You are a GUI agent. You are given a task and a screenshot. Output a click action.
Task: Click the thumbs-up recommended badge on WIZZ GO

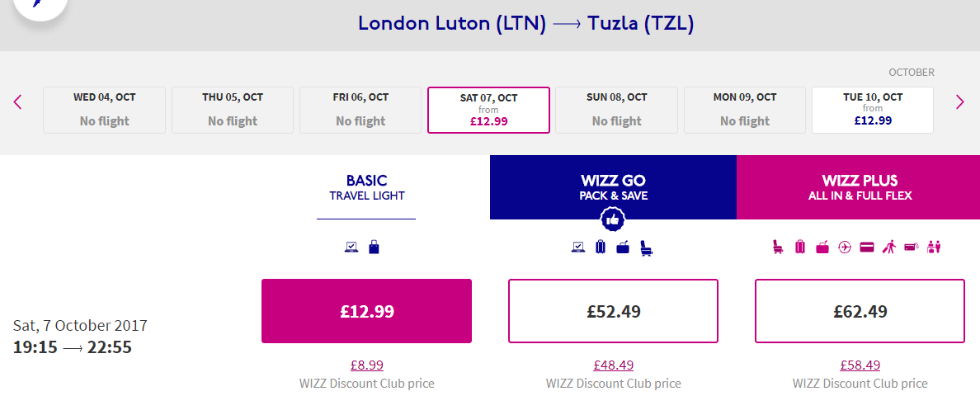[x=612, y=219]
